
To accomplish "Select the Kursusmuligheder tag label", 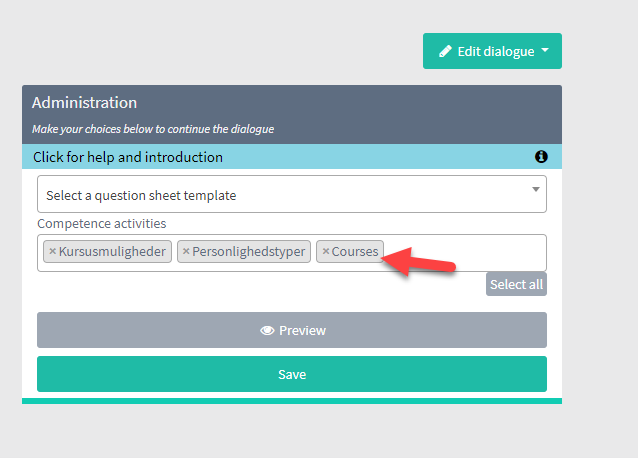I will 112,251.
